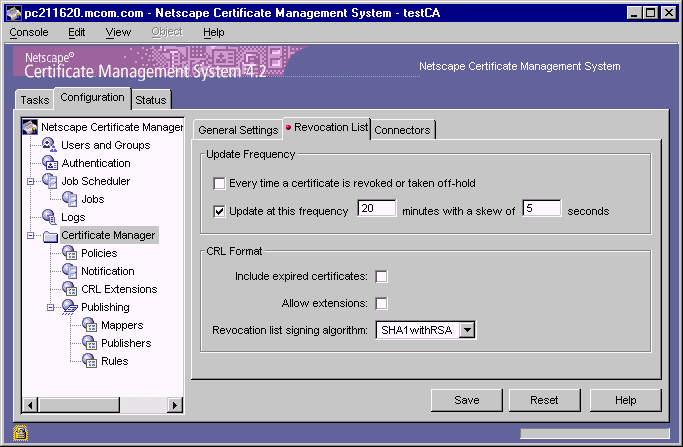Select Logs in tree
683x447 pixels.
[x=73, y=217]
